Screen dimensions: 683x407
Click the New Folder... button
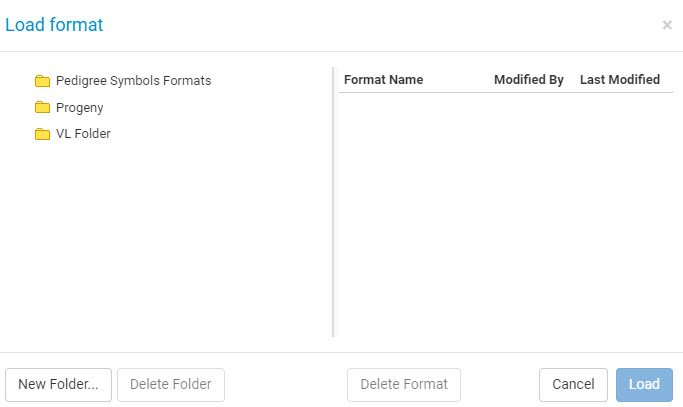point(58,385)
